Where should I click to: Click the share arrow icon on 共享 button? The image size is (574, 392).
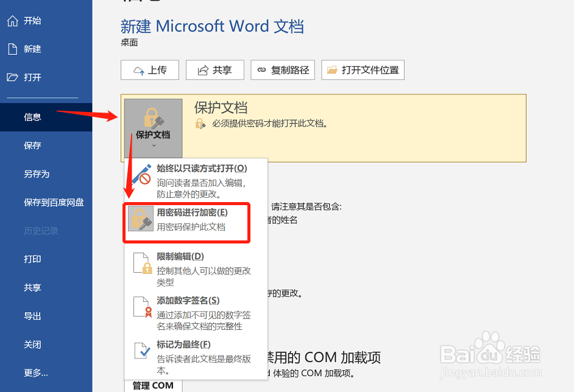(203, 70)
